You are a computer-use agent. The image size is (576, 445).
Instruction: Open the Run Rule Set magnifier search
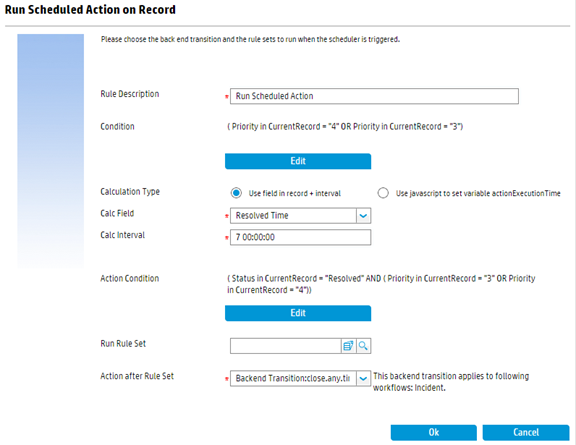pyautogui.click(x=363, y=346)
